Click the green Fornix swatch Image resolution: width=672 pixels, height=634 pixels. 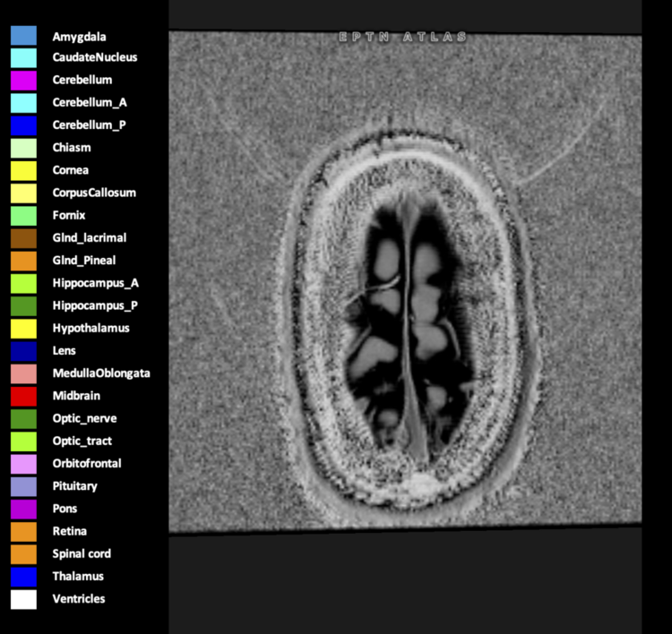(x=23, y=216)
